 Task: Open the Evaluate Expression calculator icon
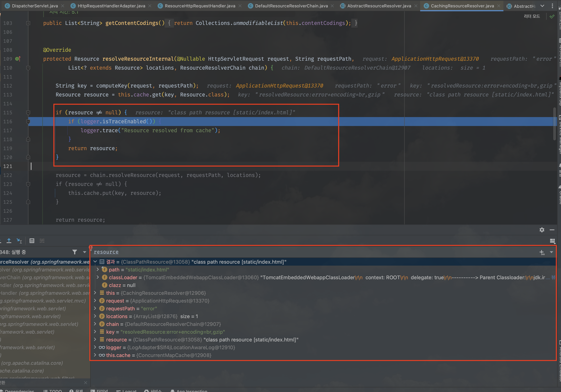[32, 241]
